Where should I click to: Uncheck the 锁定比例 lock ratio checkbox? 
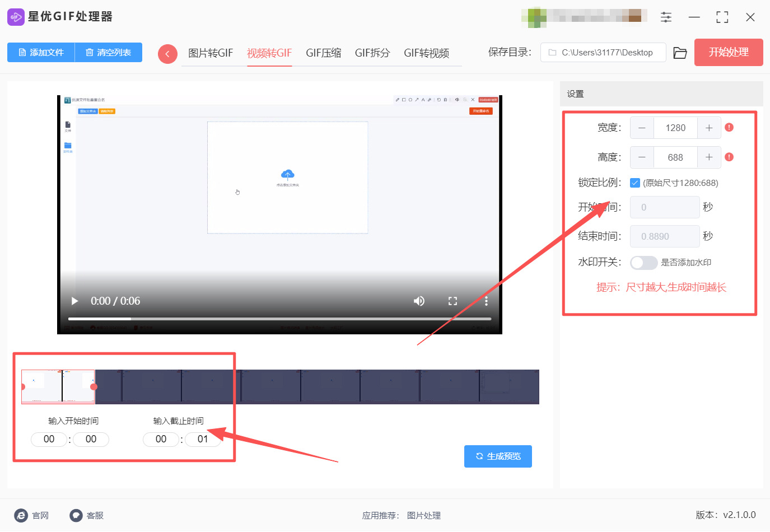pyautogui.click(x=634, y=182)
